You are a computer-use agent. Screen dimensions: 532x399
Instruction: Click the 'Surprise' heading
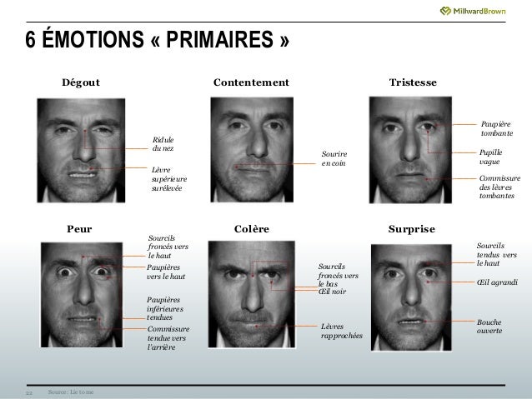point(412,229)
